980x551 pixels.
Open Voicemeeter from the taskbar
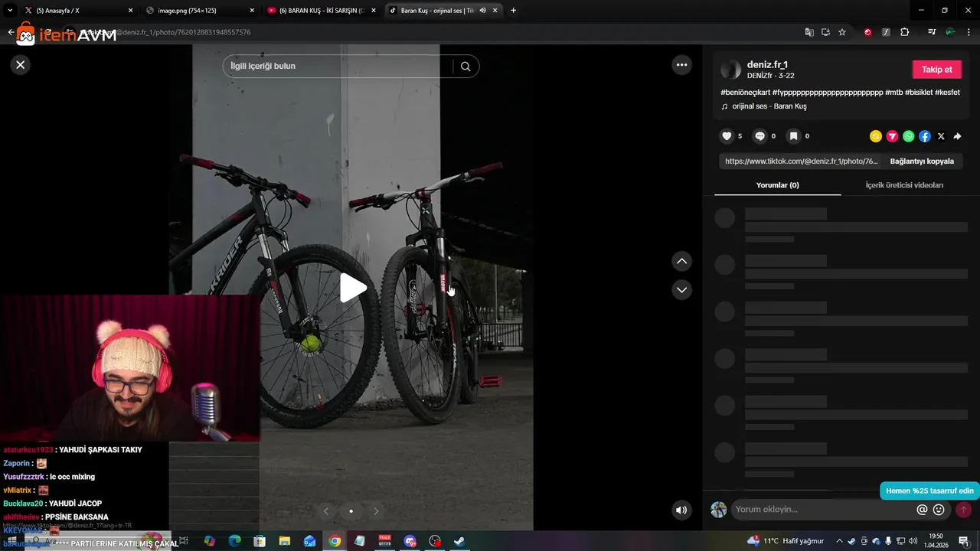384,541
